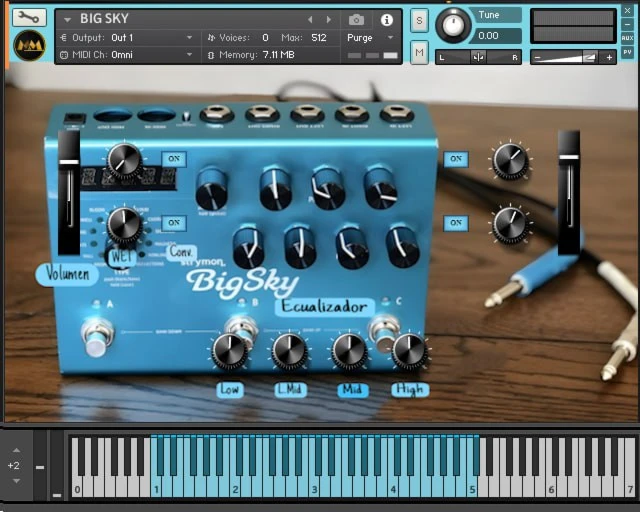Click the Voices count value 0
Viewport: 640px width, 512px height.
[265, 38]
